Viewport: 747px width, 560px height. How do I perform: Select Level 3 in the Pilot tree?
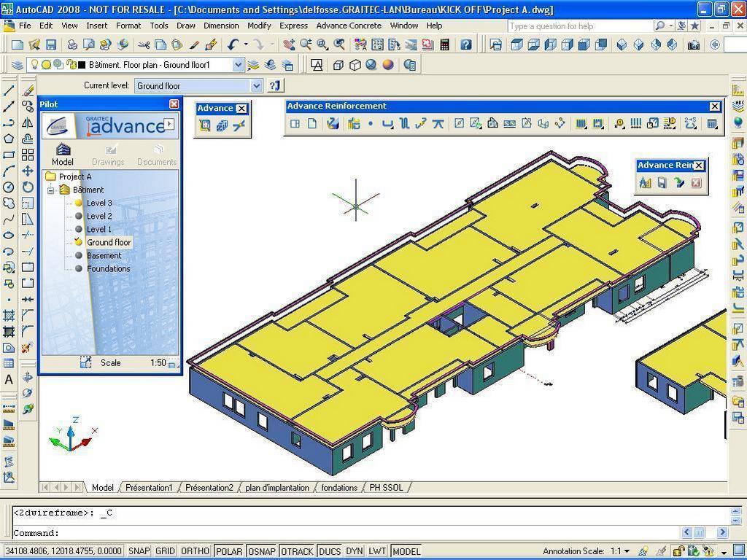pyautogui.click(x=99, y=203)
